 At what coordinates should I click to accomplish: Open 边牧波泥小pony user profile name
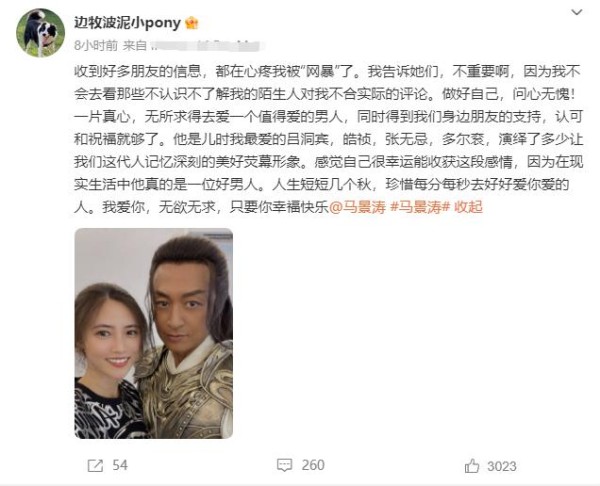[x=127, y=23]
